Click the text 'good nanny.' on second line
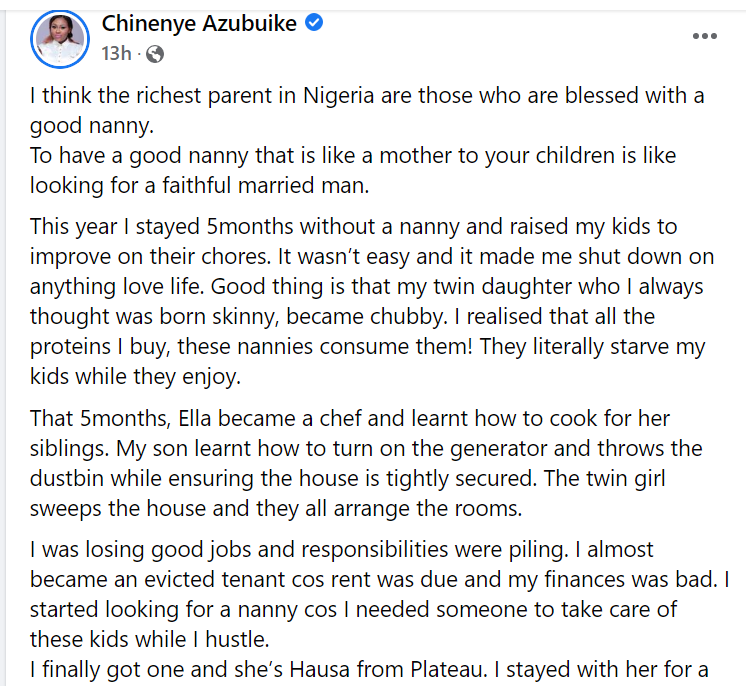 pos(92,126)
